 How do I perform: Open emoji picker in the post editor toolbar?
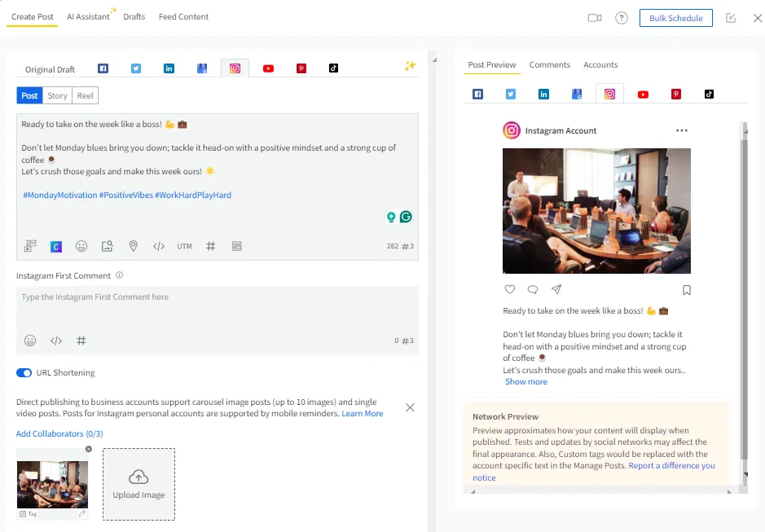tap(81, 246)
